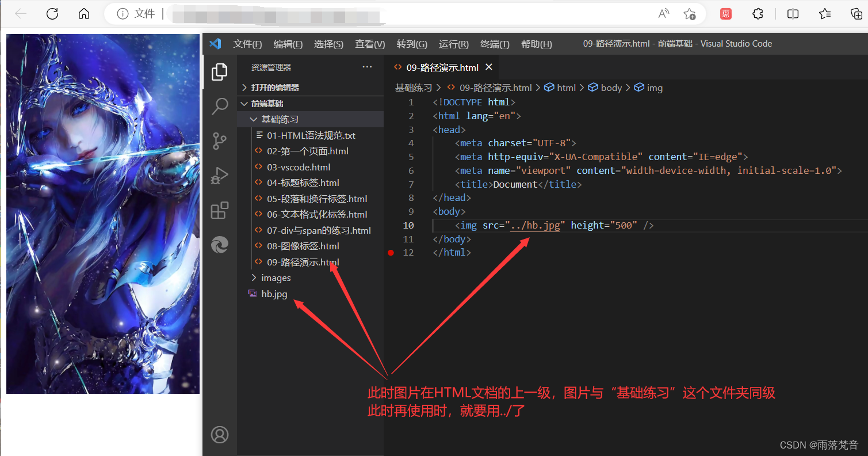Go to browser Home page

(84, 14)
